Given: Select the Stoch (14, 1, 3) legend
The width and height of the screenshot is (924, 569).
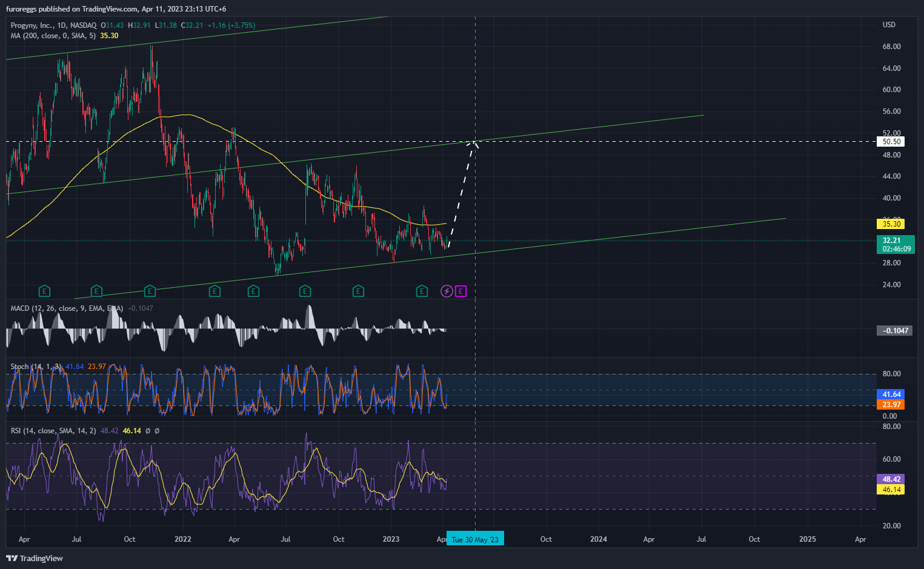Looking at the screenshot, I should pos(36,367).
